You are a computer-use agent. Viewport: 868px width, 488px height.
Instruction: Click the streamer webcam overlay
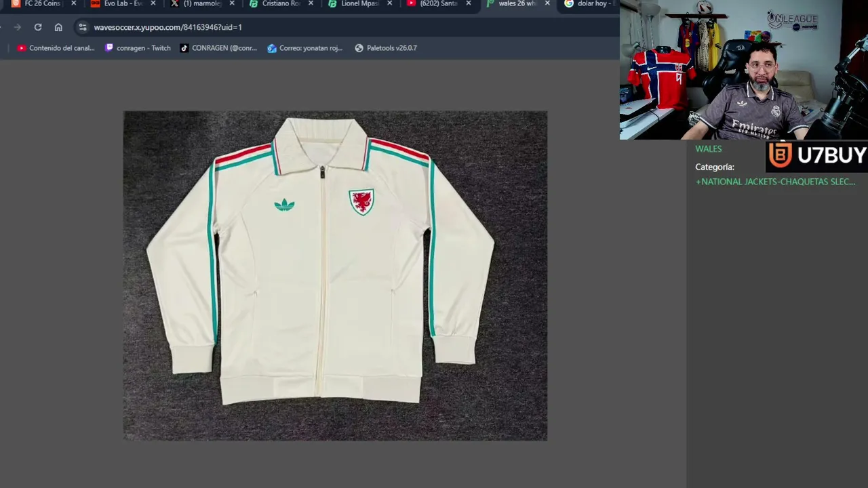click(x=743, y=70)
